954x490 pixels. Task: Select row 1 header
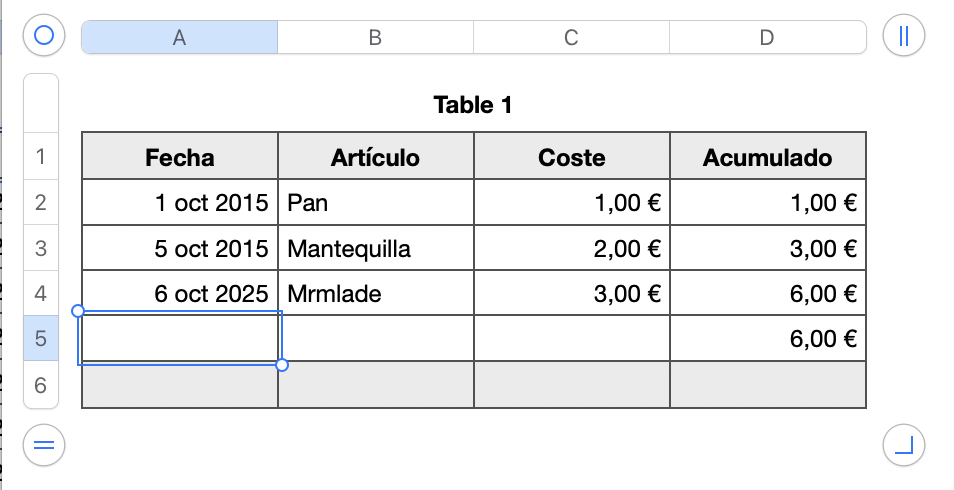41,156
